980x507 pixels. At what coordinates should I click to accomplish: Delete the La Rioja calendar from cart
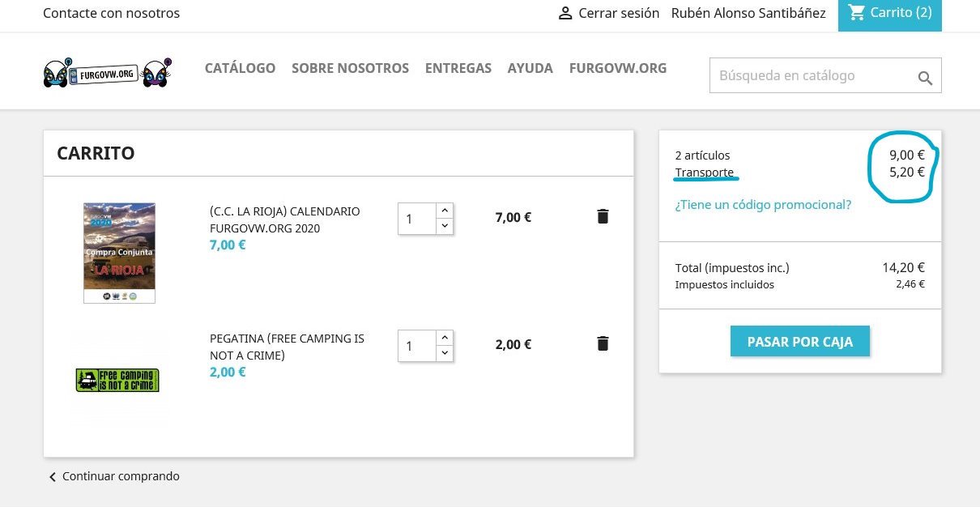point(603,216)
